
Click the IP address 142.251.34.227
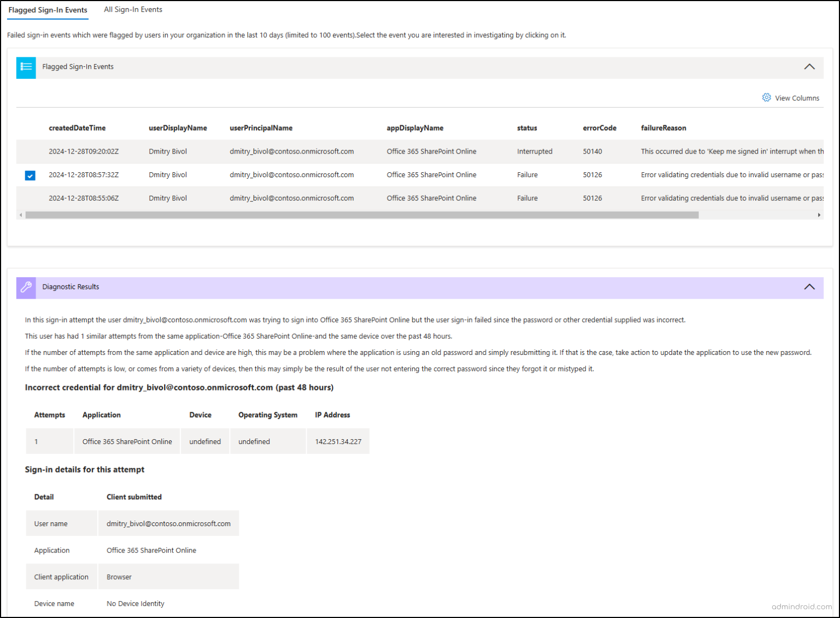click(338, 441)
